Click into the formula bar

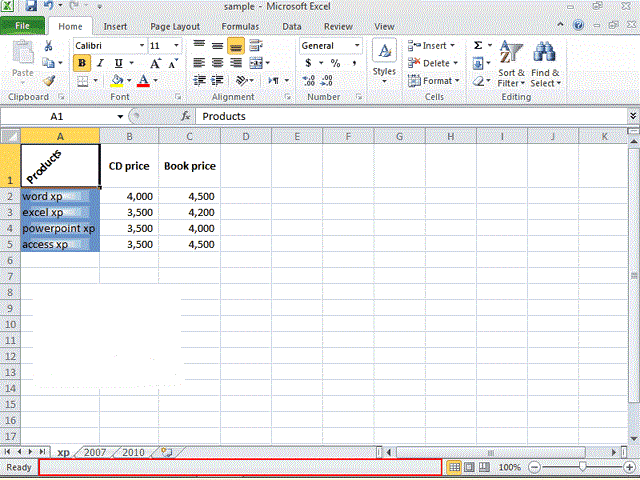pyautogui.click(x=411, y=116)
